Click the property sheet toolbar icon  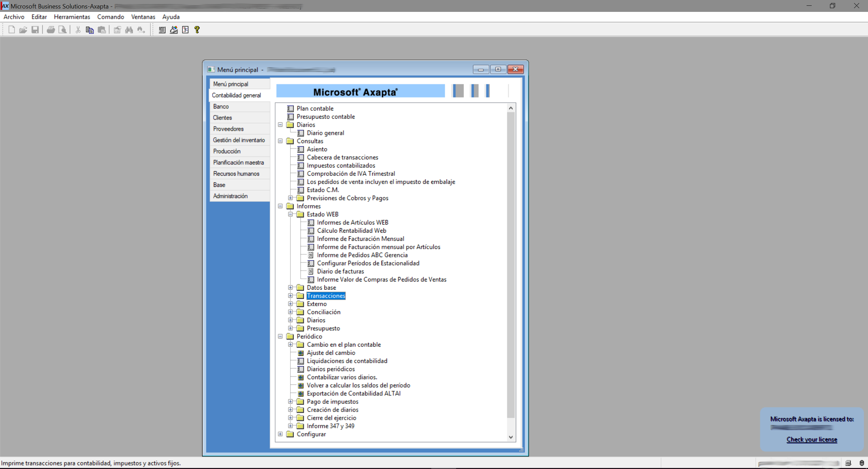(185, 30)
